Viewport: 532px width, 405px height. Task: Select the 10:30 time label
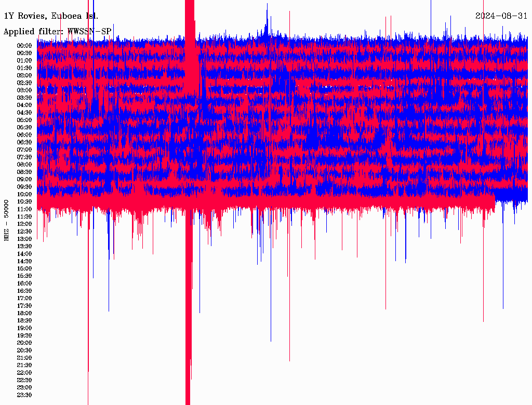24,202
